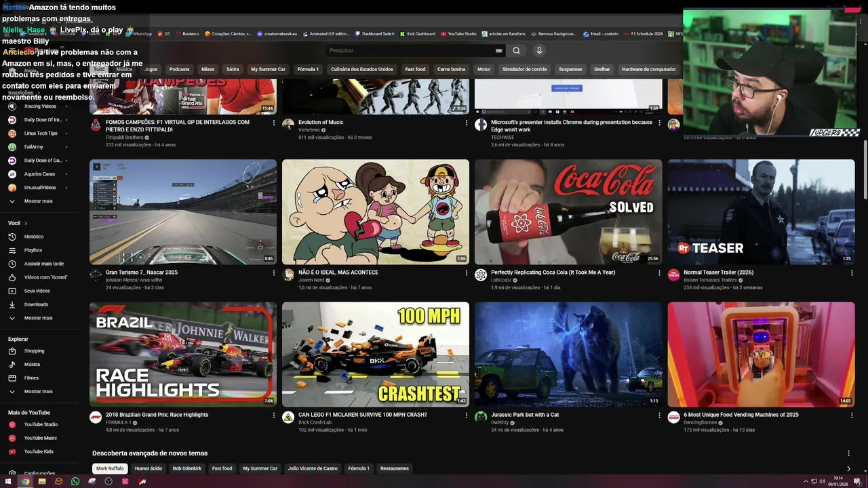868x488 pixels.
Task: Open Aqueles Caras subscription channel
Action: [x=39, y=174]
